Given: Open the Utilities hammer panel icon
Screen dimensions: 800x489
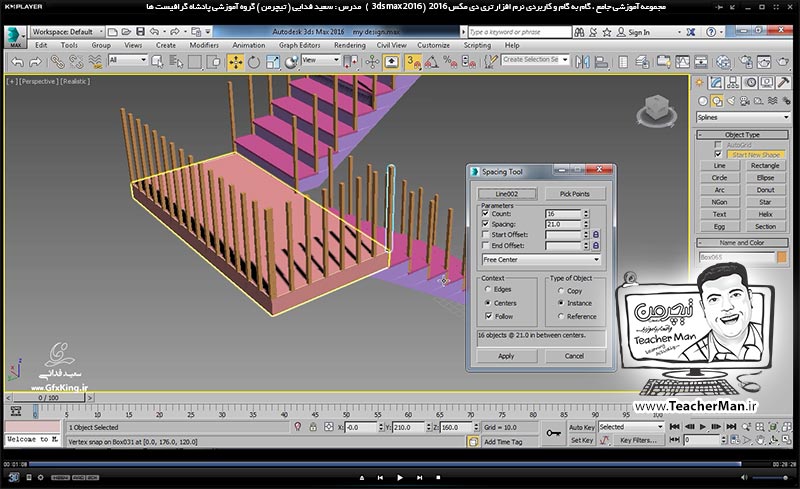Looking at the screenshot, I should 784,83.
